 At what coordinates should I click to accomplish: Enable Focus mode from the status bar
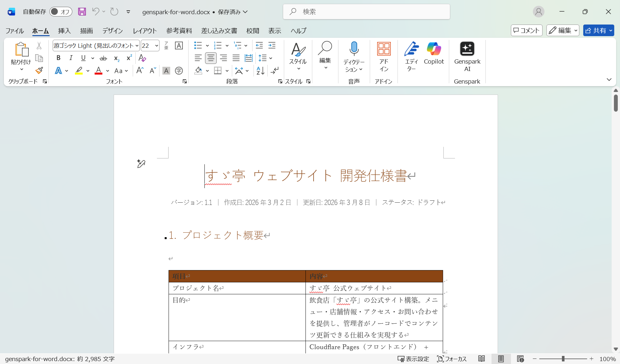[x=452, y=359]
